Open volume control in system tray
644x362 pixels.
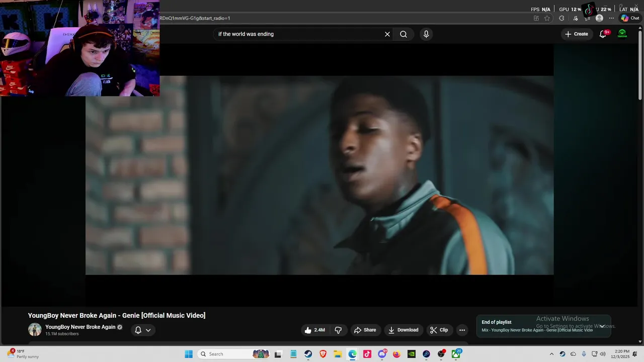[603, 354]
